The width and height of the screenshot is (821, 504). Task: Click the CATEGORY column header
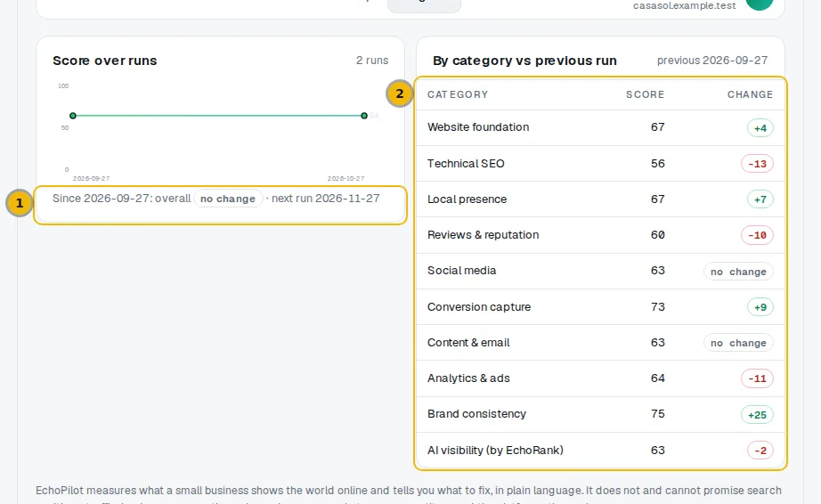point(458,94)
